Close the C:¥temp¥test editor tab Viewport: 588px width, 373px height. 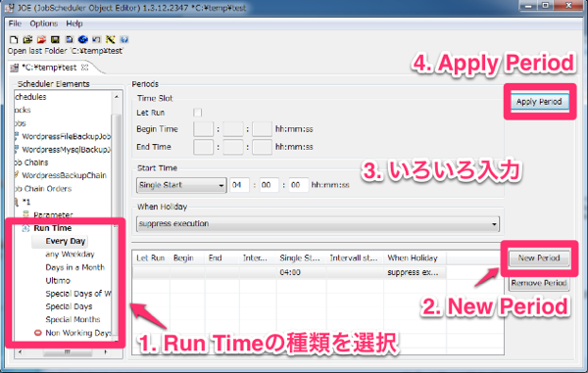85,68
